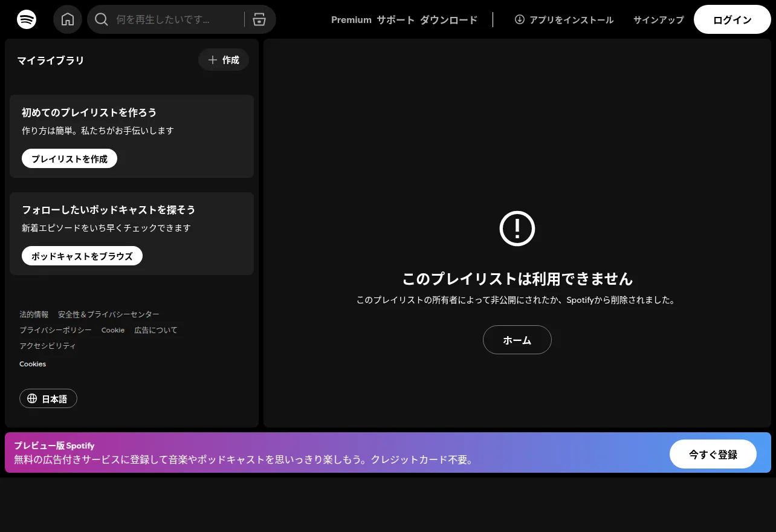The image size is (776, 532).
Task: Open the サポート link
Action: (x=396, y=20)
